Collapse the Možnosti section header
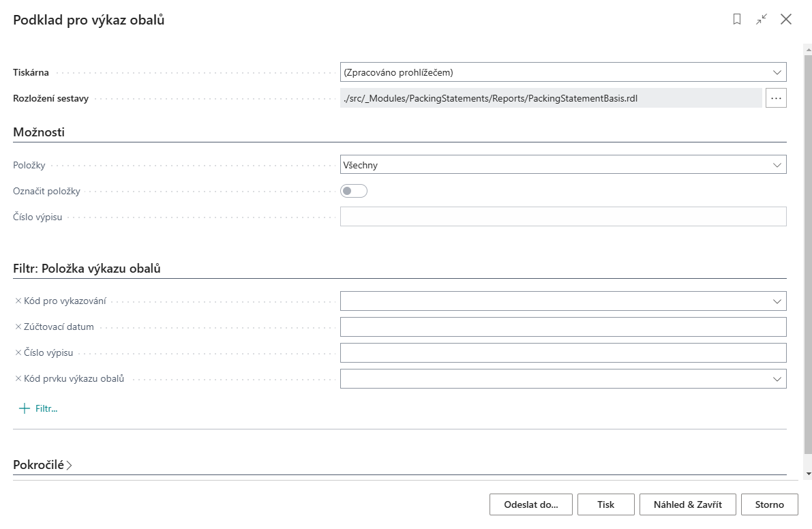Screen dimensions: 812x529 tap(39, 132)
